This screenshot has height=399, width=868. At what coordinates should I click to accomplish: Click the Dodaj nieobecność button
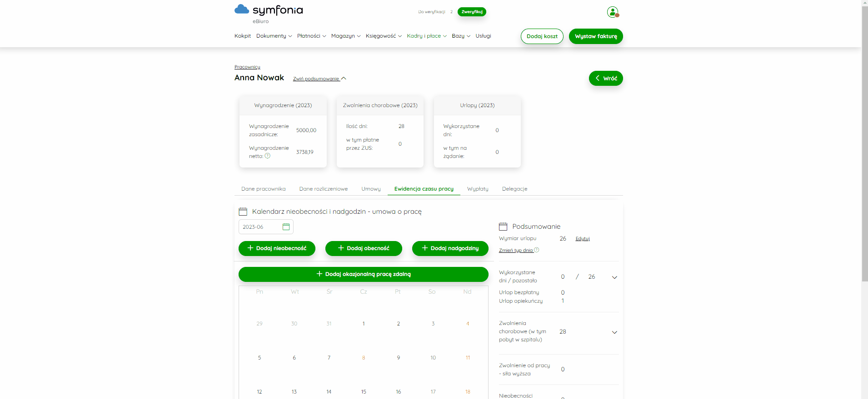[277, 248]
